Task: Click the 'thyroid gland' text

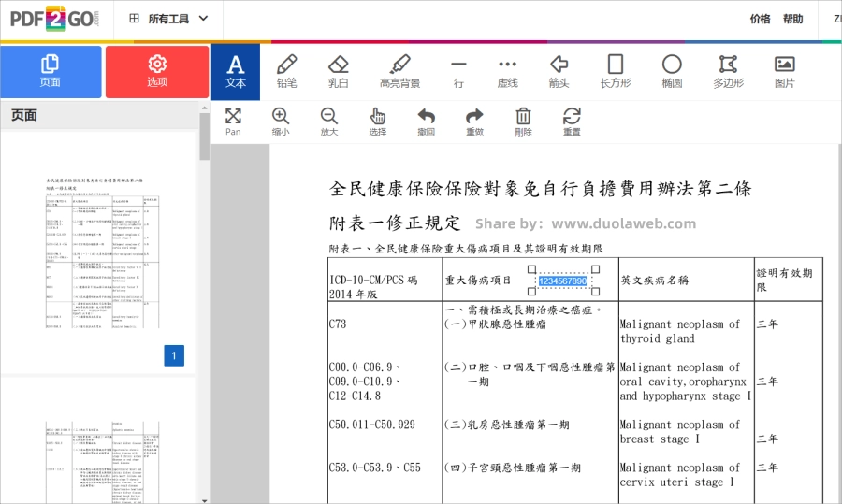Action: click(658, 338)
